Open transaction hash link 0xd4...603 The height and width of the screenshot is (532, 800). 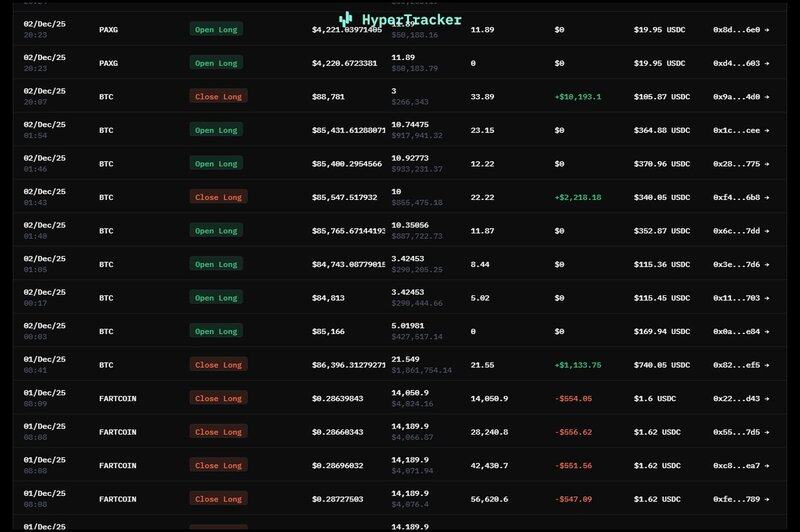click(736, 63)
